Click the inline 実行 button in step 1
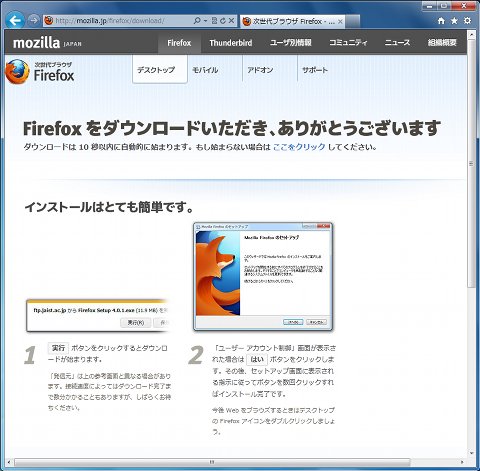Screen dimensions: 480x471 pyautogui.click(x=58, y=348)
